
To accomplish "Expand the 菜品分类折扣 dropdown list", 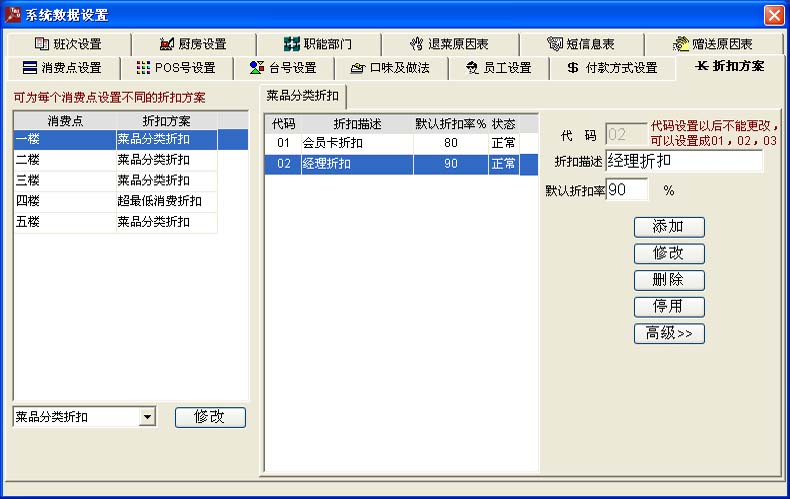I will 148,417.
